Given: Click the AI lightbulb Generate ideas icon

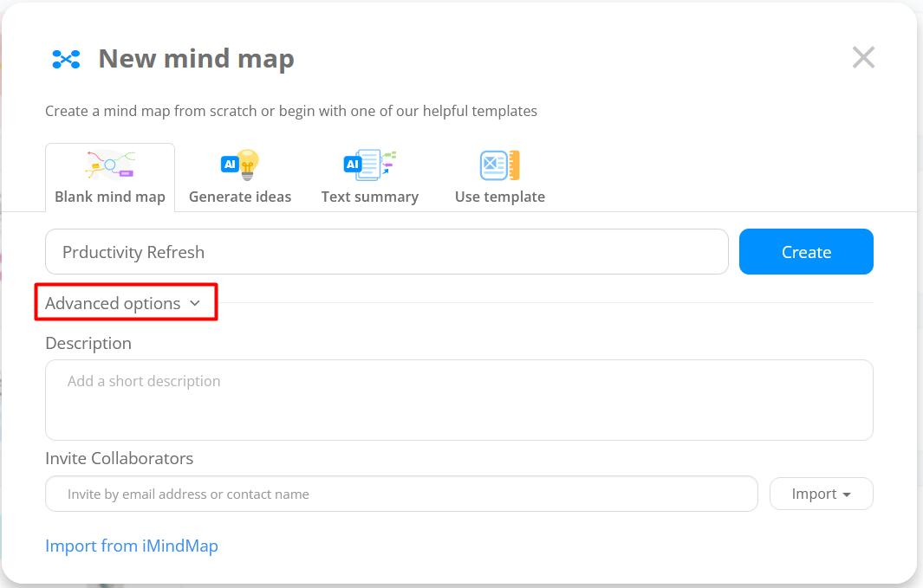Looking at the screenshot, I should click(240, 164).
